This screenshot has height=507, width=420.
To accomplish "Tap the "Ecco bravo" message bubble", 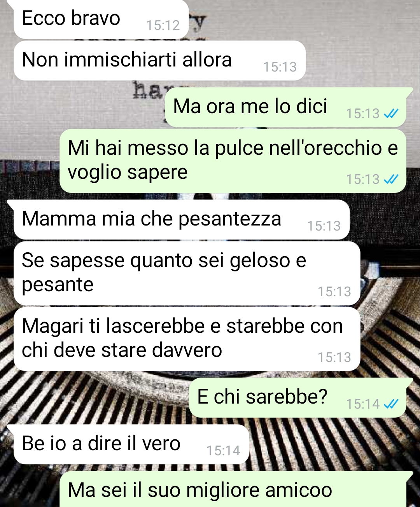I will 101,19.
